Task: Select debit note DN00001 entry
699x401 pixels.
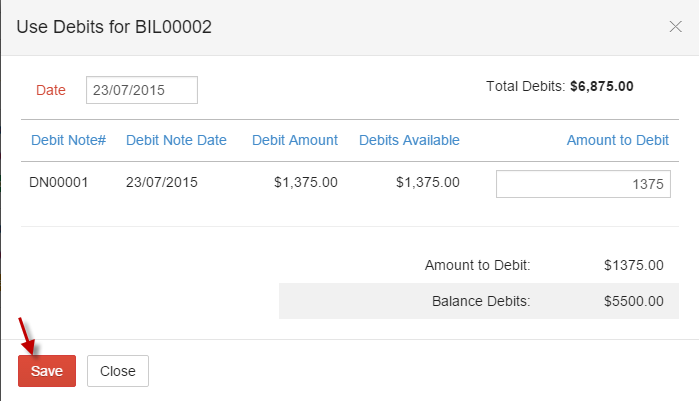Action: pos(58,182)
